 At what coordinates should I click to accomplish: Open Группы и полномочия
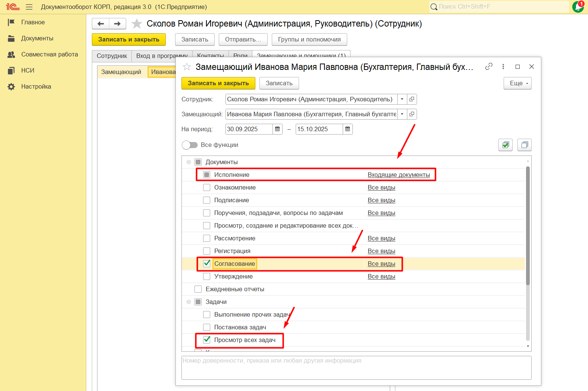point(309,39)
